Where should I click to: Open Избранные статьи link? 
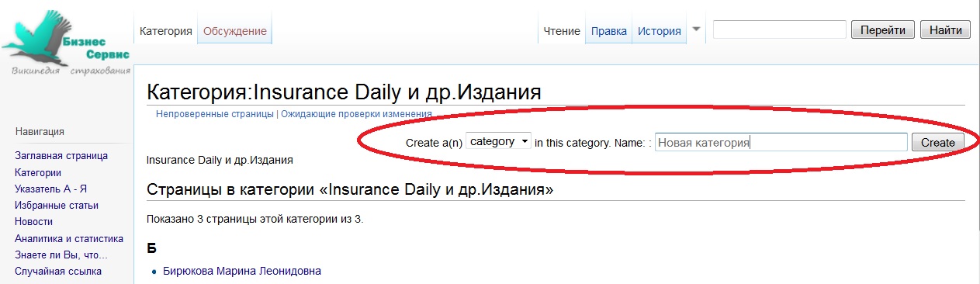pos(57,206)
